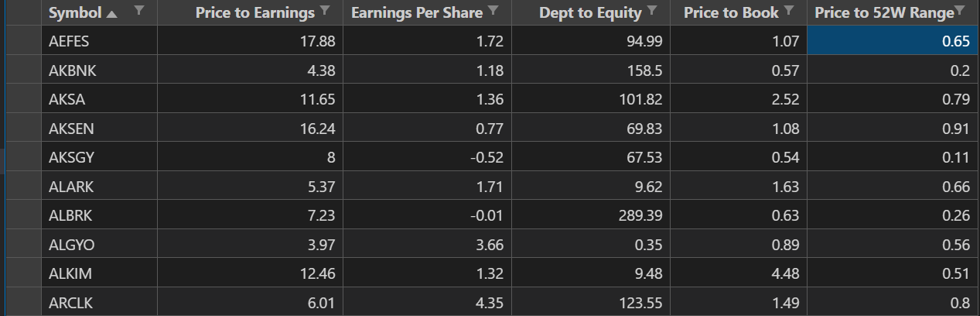The image size is (980, 316).
Task: Click the Price to Book filter icon
Action: tap(789, 11)
